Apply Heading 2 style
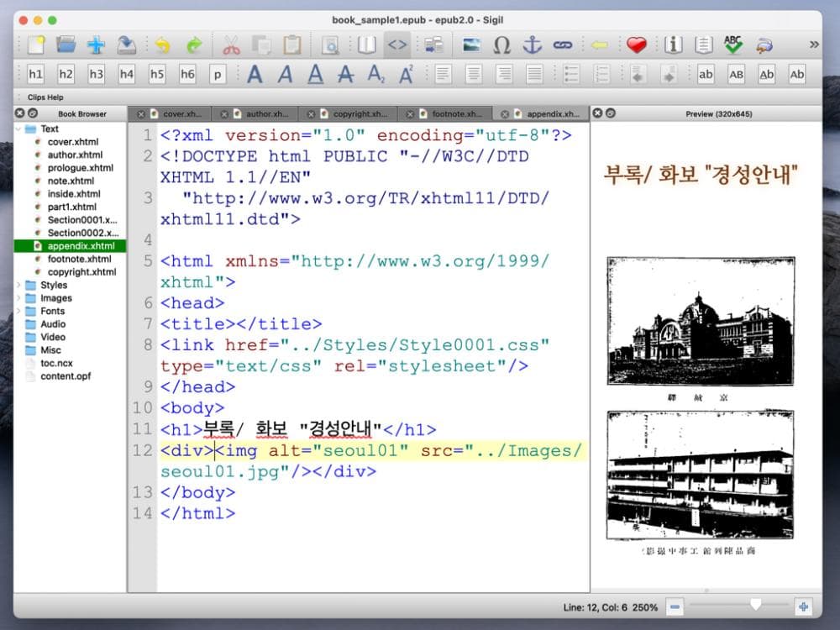Image resolution: width=840 pixels, height=630 pixels. [x=66, y=74]
